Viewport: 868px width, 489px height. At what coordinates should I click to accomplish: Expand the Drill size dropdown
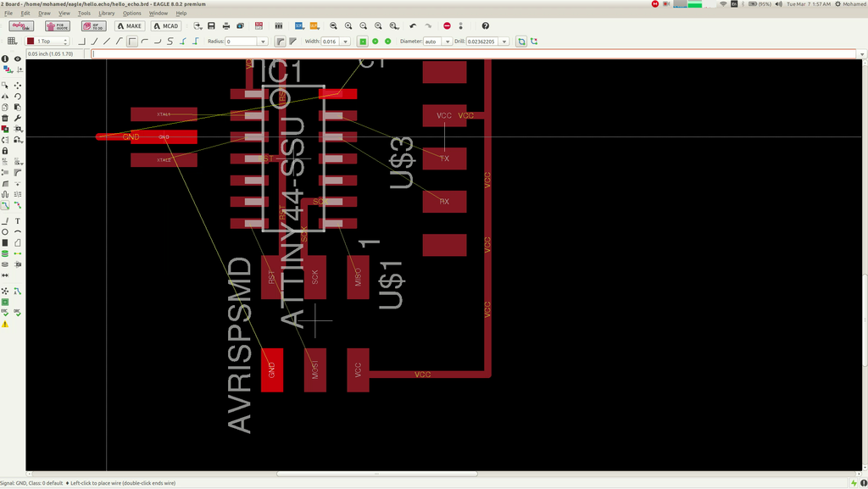point(504,42)
